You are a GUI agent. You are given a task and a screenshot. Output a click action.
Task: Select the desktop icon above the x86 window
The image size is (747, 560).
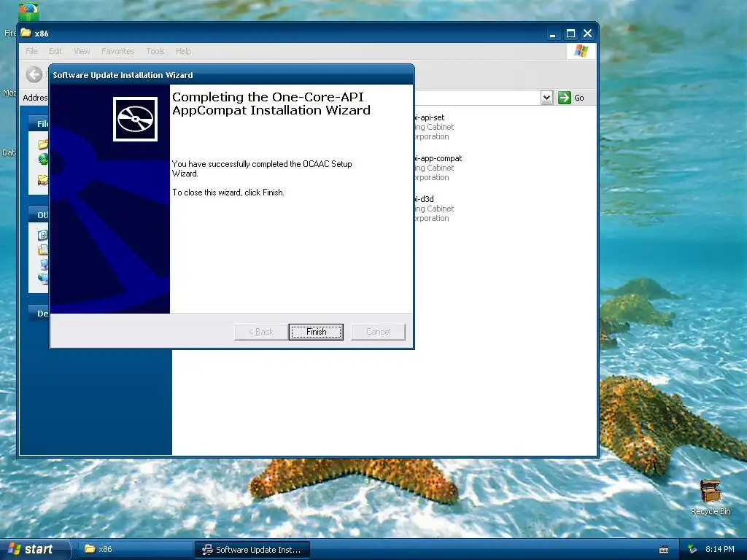pyautogui.click(x=28, y=12)
